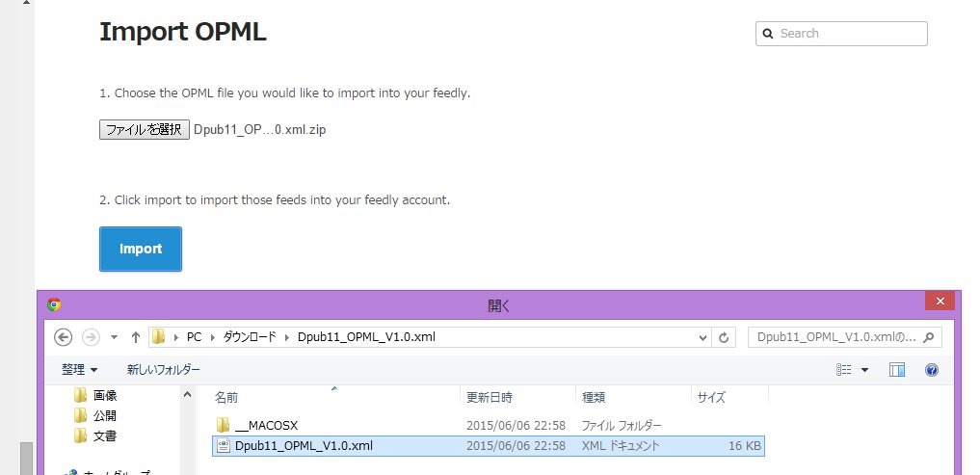Click the __MACOSX folder icon
This screenshot has height=475, width=980.
point(224,426)
